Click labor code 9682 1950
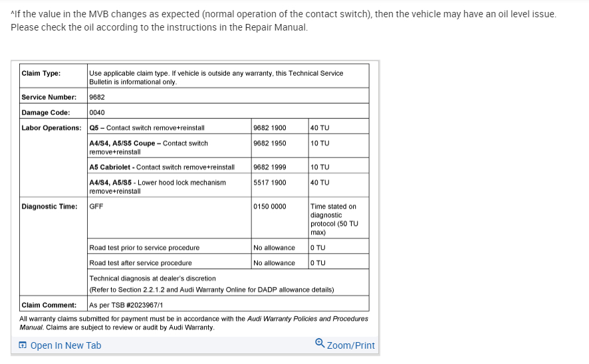The height and width of the screenshot is (364, 589). pos(270,143)
